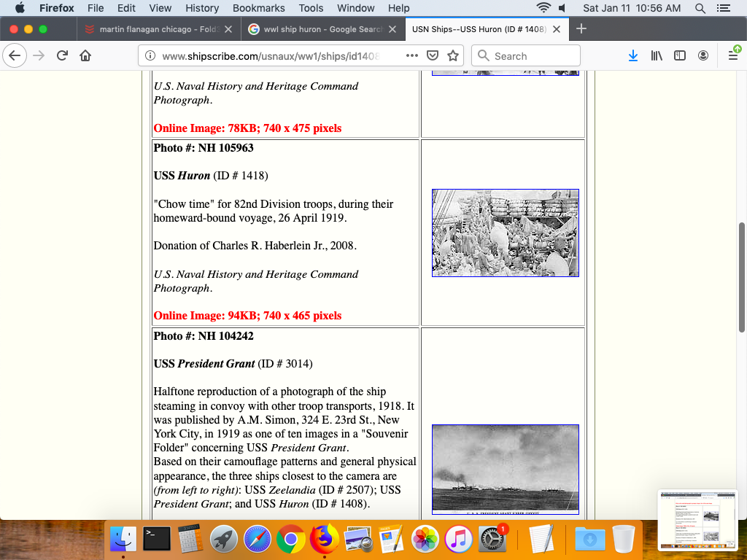Screen dimensions: 747x560
Task: Open a new browser tab
Action: point(581,29)
